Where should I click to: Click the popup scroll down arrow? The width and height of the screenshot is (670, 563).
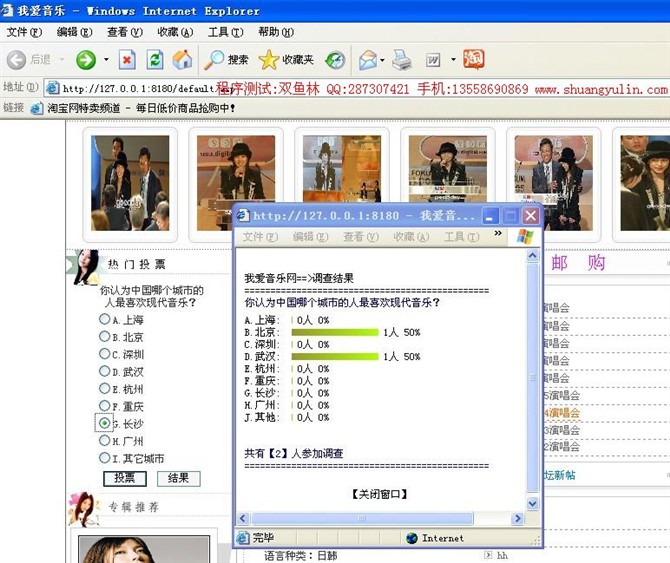coord(532,504)
